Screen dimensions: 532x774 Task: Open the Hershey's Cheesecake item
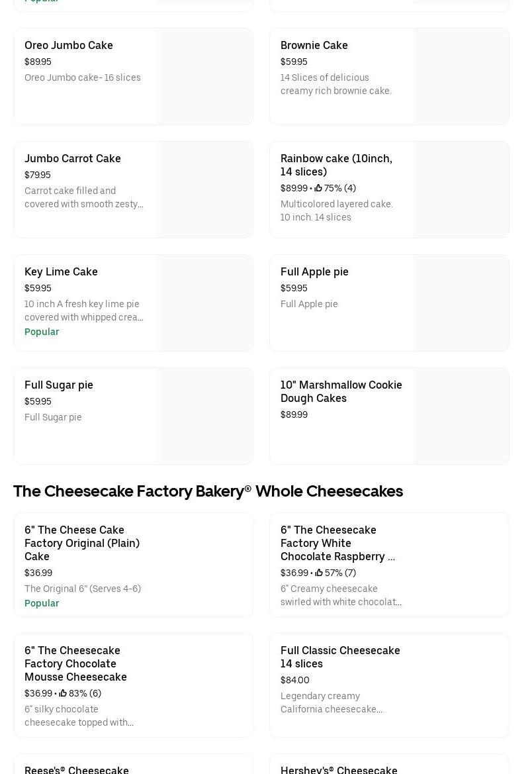(339, 768)
